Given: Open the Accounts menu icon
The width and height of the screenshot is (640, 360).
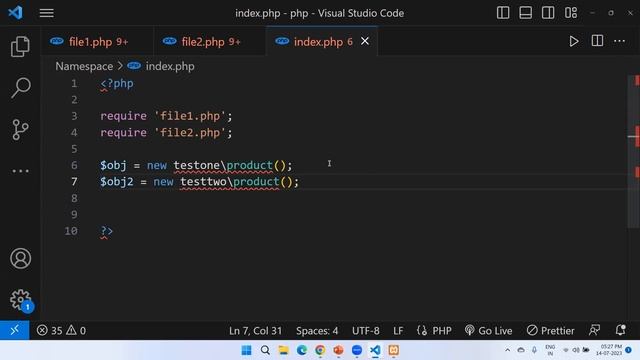Looking at the screenshot, I should (x=20, y=258).
